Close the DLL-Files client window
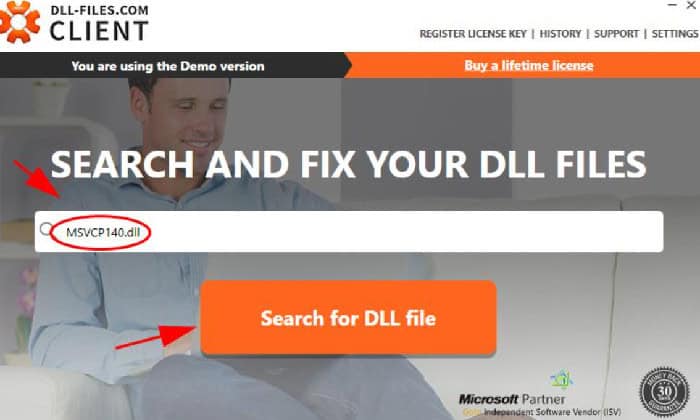This screenshot has width=700, height=420. click(x=691, y=5)
